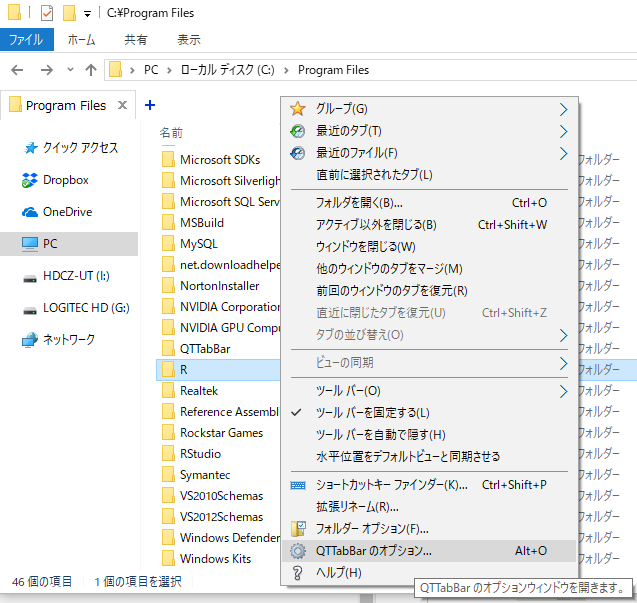Click the Groups star icon
Screen dimensions: 637x603
pos(297,108)
